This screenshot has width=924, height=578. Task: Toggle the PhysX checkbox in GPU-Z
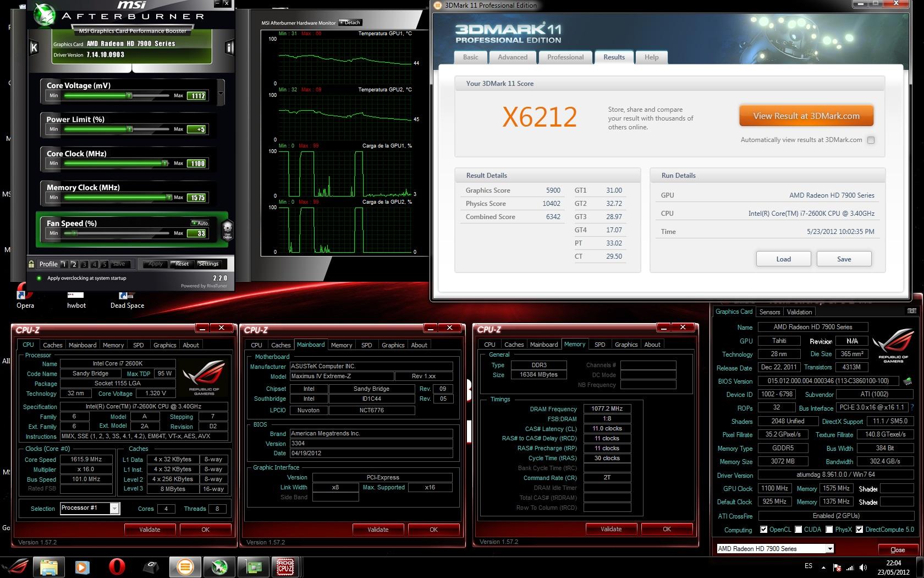pos(829,530)
